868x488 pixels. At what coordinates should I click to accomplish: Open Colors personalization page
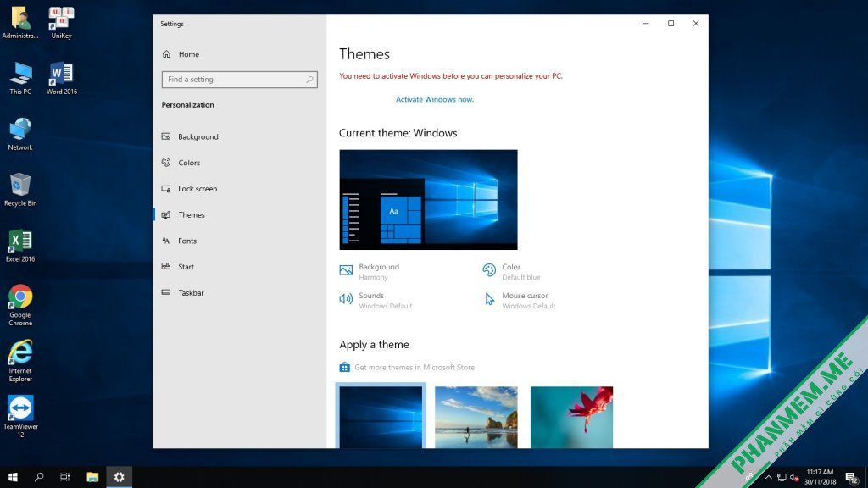coord(181,163)
